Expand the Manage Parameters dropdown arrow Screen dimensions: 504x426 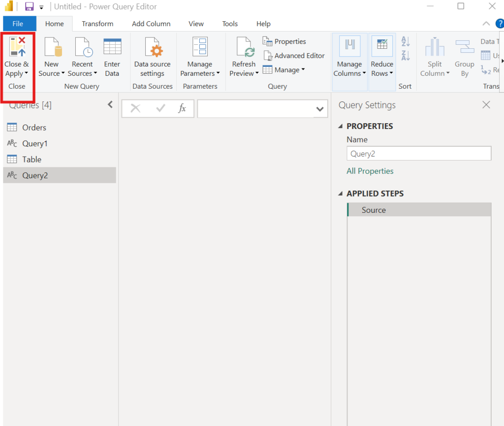point(218,73)
